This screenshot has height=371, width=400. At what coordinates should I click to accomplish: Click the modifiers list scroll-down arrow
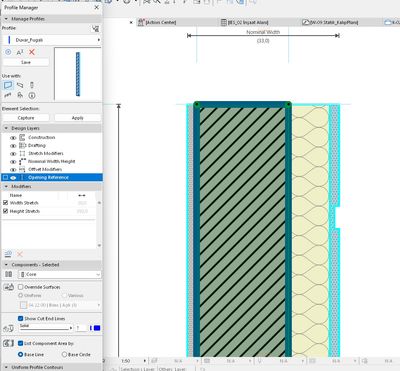coord(99,245)
